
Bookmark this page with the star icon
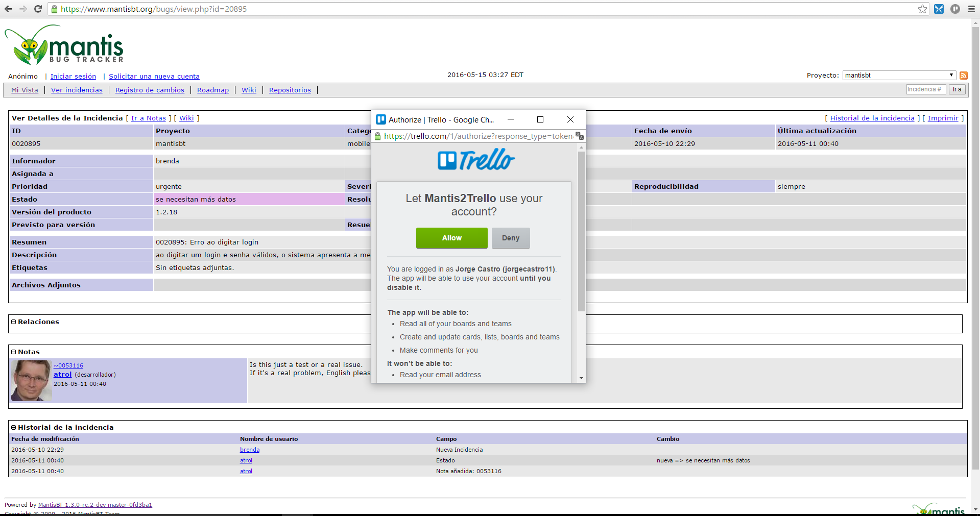tap(922, 9)
